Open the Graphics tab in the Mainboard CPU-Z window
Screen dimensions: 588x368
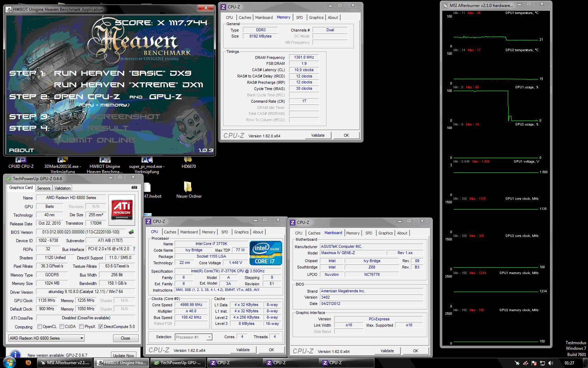click(x=386, y=233)
